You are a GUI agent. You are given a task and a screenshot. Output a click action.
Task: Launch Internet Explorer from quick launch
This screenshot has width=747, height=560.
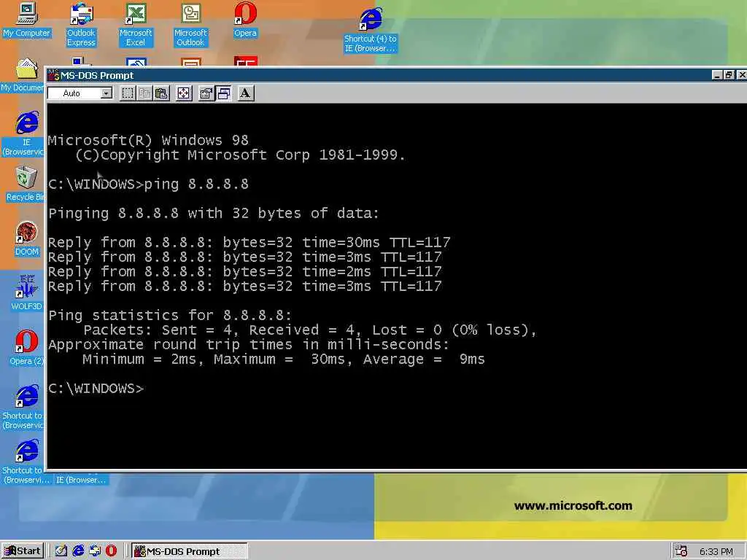pos(78,551)
